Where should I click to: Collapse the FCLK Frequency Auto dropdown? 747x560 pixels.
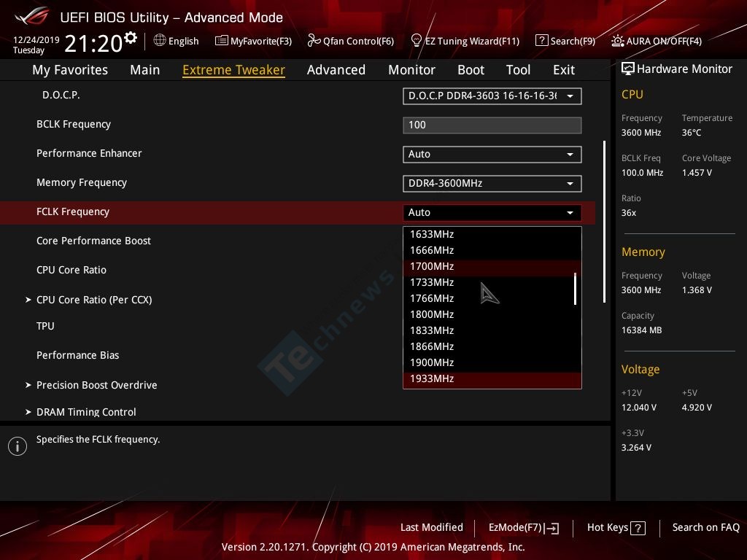click(x=492, y=212)
